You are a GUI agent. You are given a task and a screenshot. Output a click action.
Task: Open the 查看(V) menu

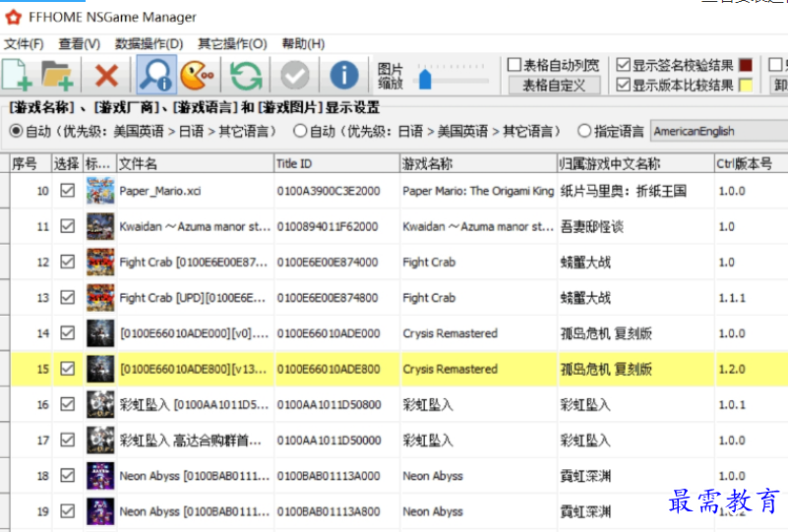80,43
